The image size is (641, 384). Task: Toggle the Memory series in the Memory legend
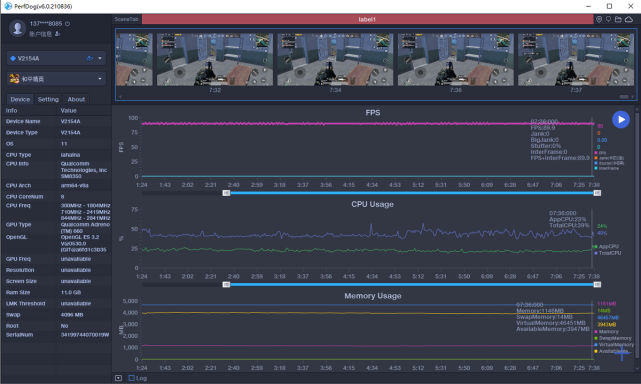(606, 332)
